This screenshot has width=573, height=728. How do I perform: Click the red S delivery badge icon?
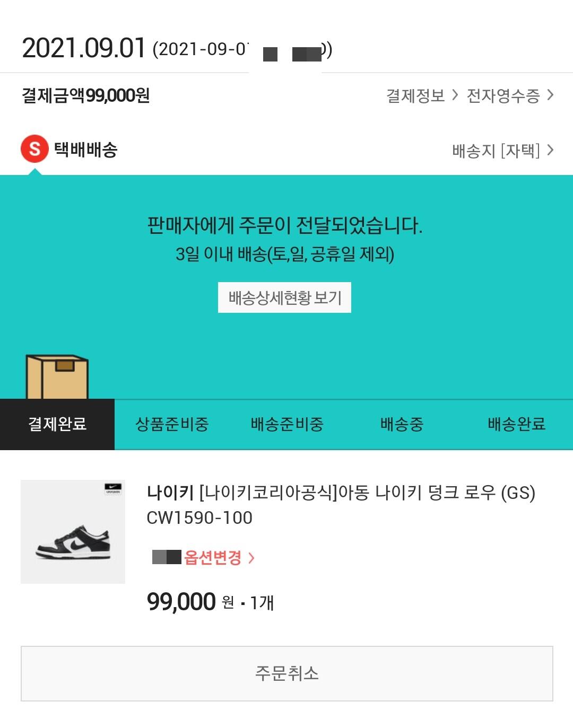[x=34, y=149]
